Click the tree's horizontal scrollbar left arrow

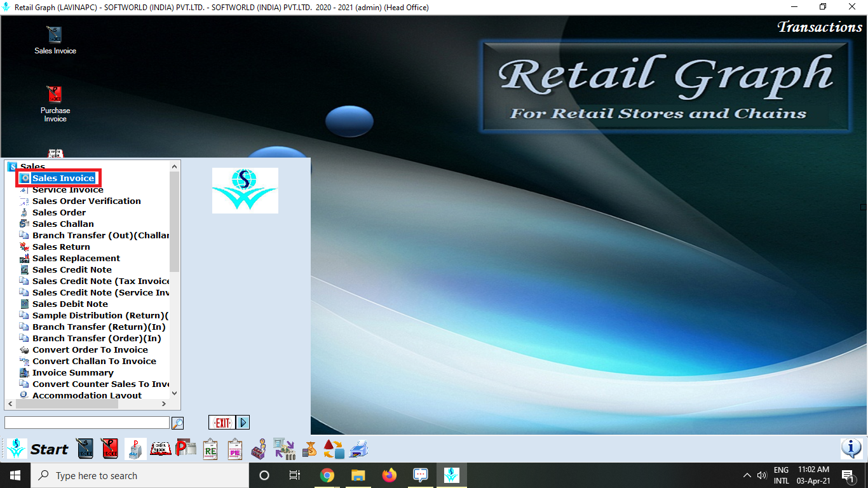10,404
